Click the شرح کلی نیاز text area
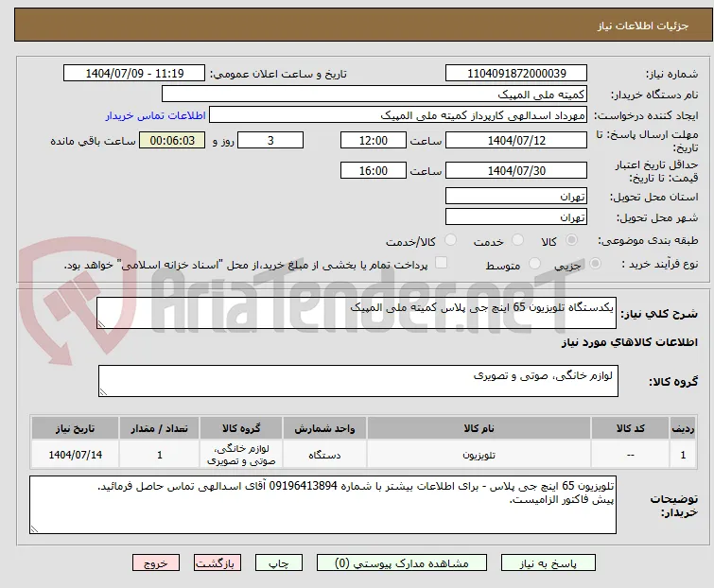 tap(357, 313)
